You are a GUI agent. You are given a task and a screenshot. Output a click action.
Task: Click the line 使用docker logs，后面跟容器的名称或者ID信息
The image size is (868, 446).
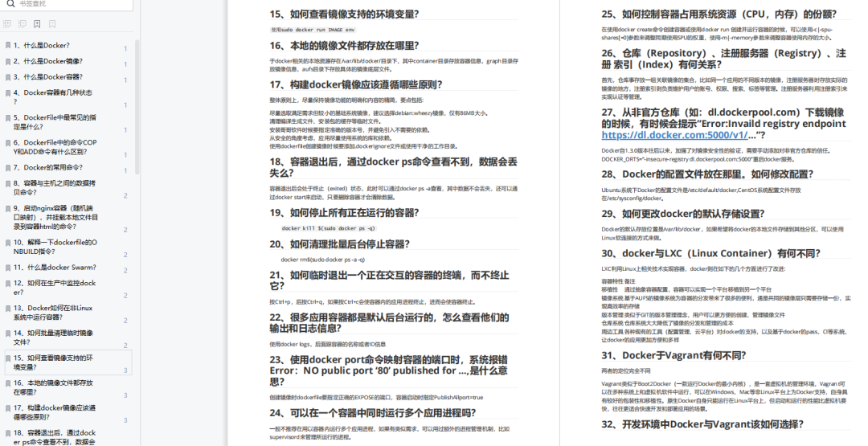[328, 344]
